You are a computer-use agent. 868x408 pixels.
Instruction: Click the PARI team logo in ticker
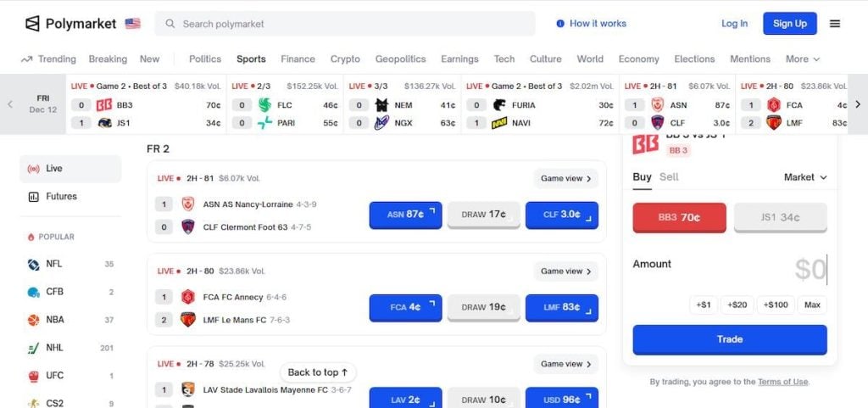265,123
